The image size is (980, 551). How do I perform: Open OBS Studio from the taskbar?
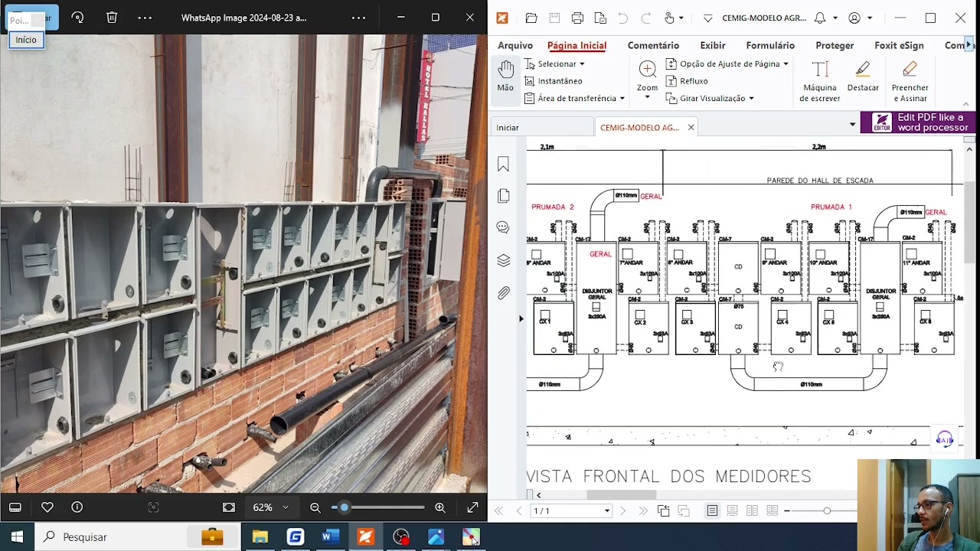point(401,537)
